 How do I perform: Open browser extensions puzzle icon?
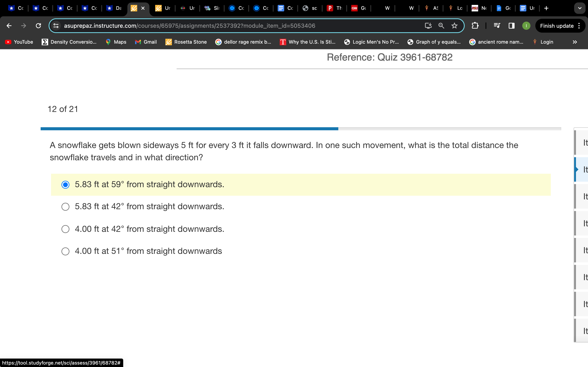(475, 25)
